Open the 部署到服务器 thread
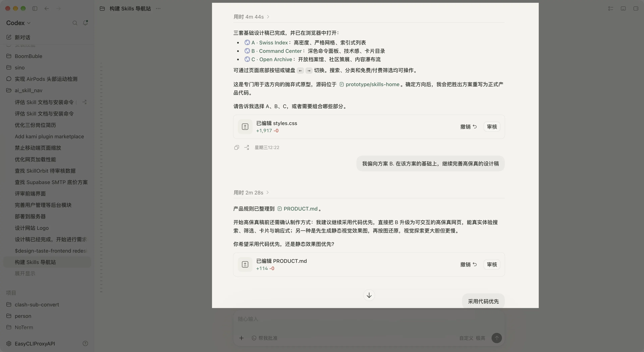Screen dimensions: 644x352 (47, 216)
